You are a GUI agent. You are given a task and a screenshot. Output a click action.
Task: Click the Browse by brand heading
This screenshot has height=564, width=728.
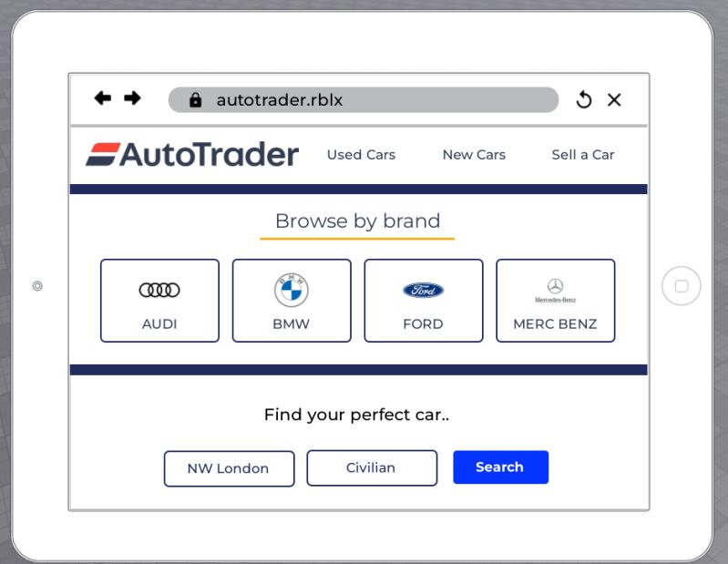click(x=357, y=221)
